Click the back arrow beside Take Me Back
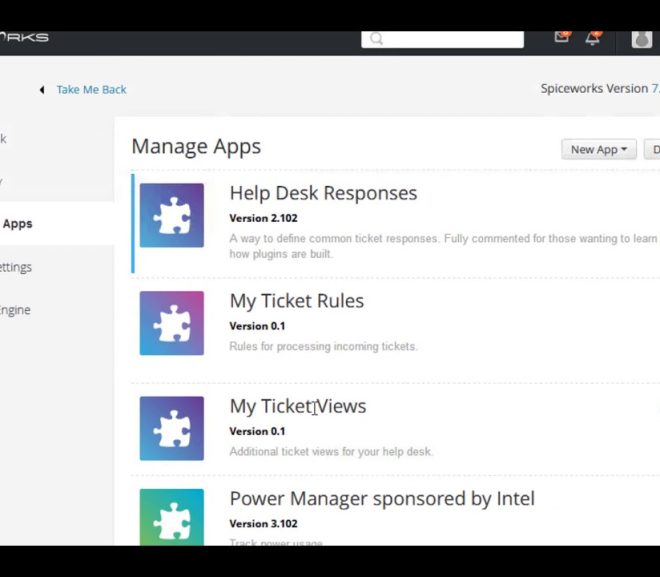660x577 pixels. 42,90
